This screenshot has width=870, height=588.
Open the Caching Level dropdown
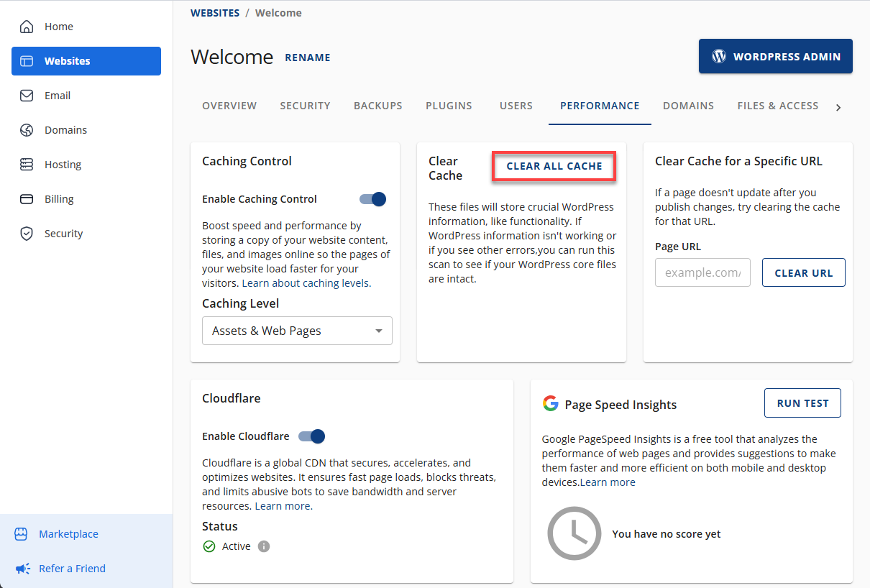(297, 331)
